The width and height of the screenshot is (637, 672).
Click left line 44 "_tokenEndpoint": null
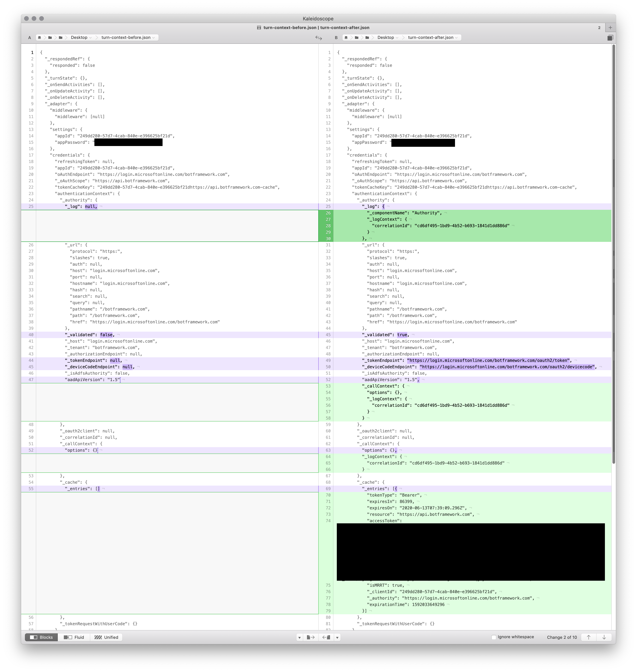tap(94, 360)
